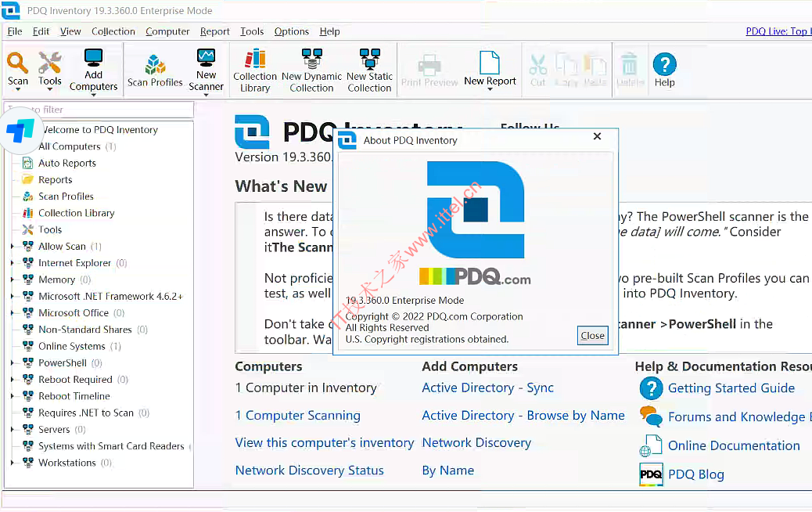Click the Cut toolbar icon

(538, 65)
